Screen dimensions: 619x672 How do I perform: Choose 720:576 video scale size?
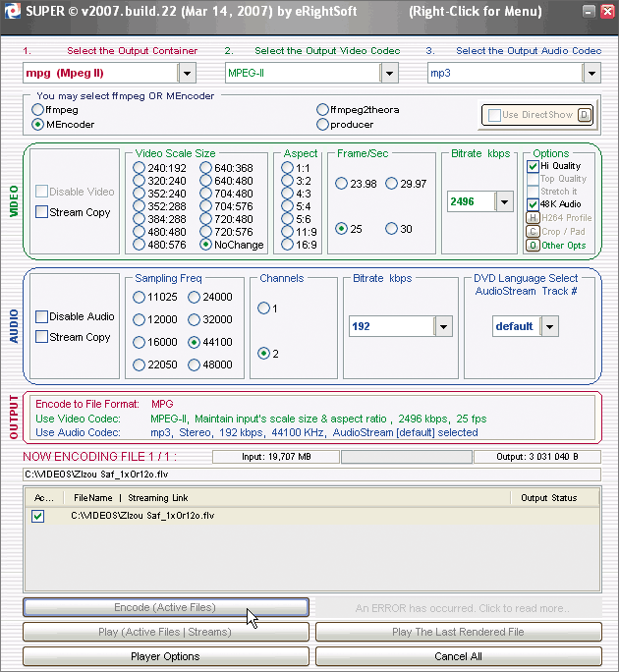pyautogui.click(x=205, y=232)
